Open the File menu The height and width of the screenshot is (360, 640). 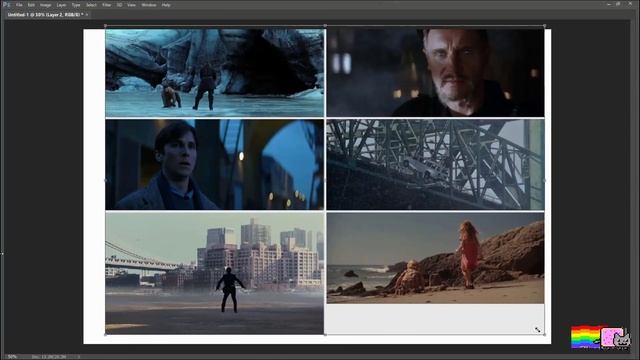(19, 5)
